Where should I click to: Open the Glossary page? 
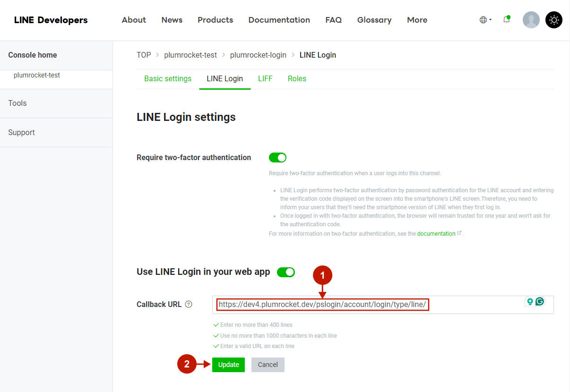coord(374,20)
